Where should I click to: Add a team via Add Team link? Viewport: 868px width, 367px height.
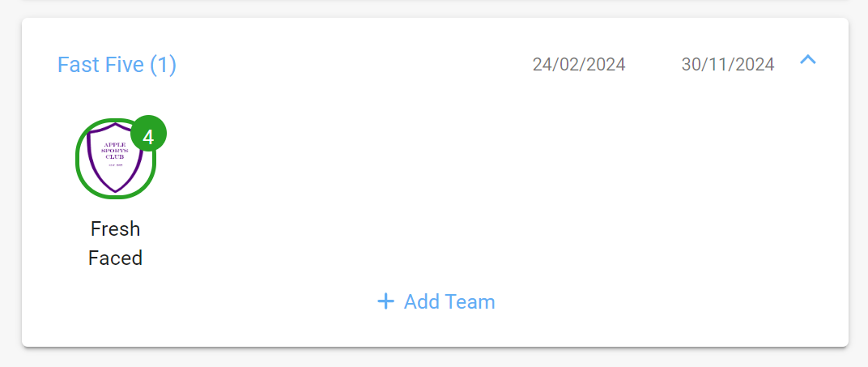coord(436,301)
